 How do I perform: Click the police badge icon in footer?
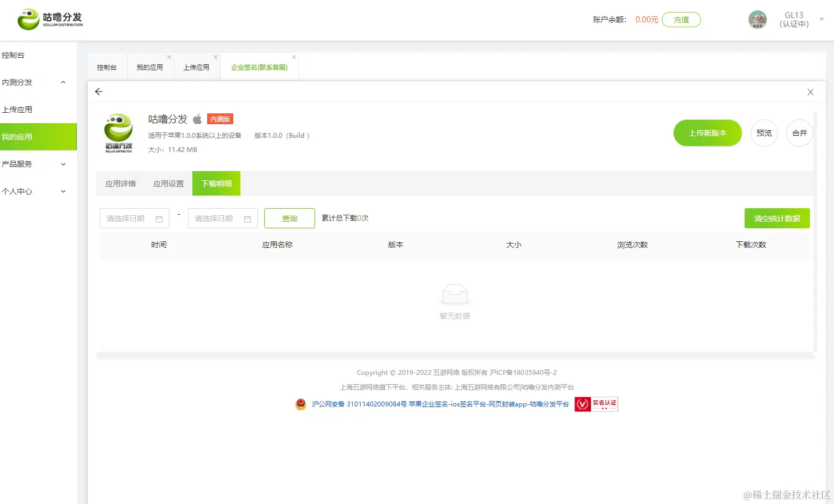[x=301, y=404]
